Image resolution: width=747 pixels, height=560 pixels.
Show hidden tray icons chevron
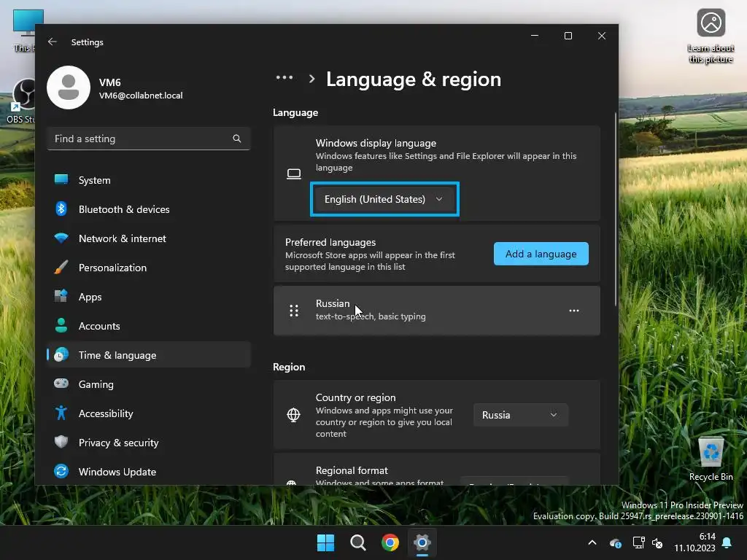point(592,542)
